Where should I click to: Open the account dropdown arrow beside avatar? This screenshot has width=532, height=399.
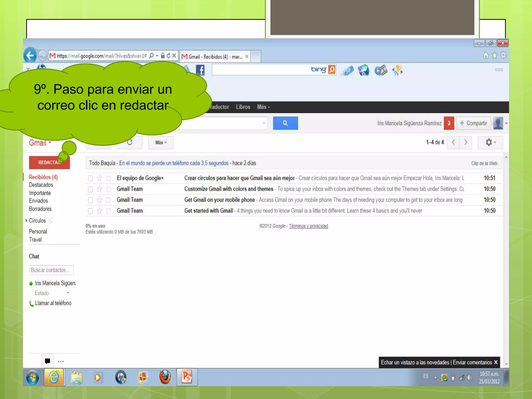pyautogui.click(x=506, y=123)
